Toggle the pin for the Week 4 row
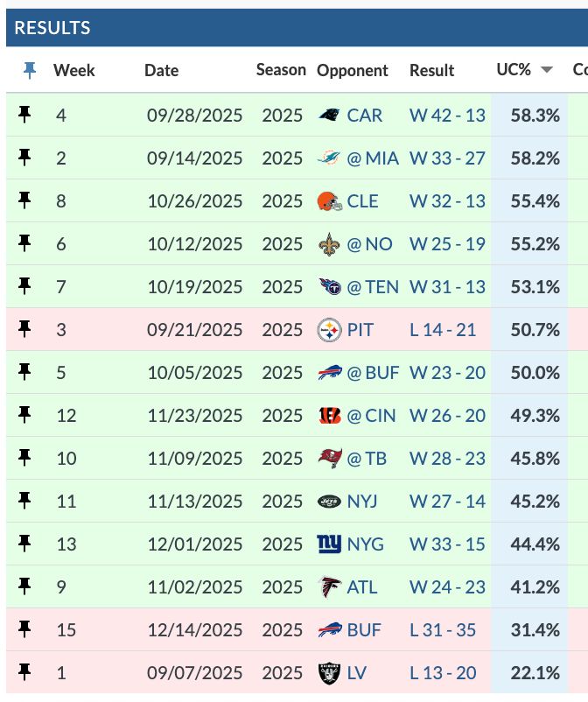Viewport: 588px width, 702px height. point(25,115)
